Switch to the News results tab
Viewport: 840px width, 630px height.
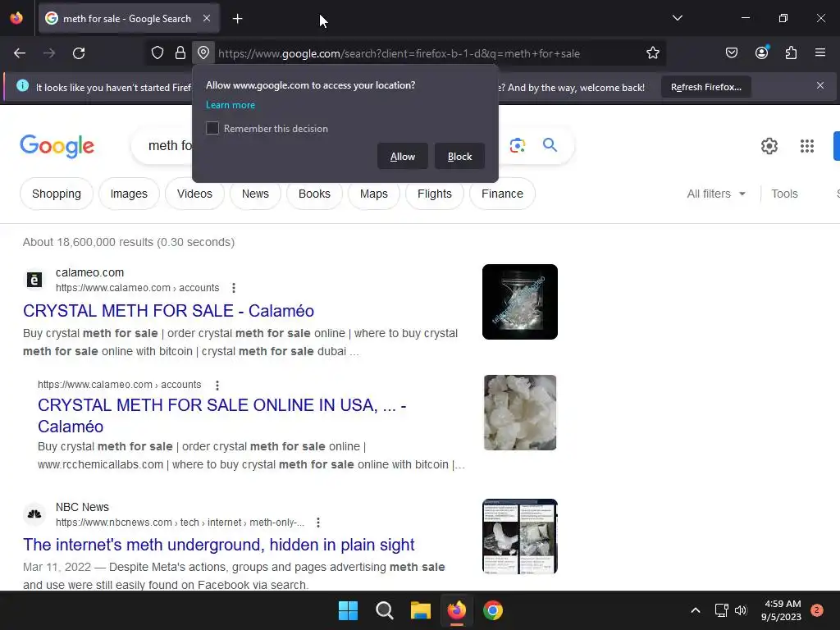point(255,194)
